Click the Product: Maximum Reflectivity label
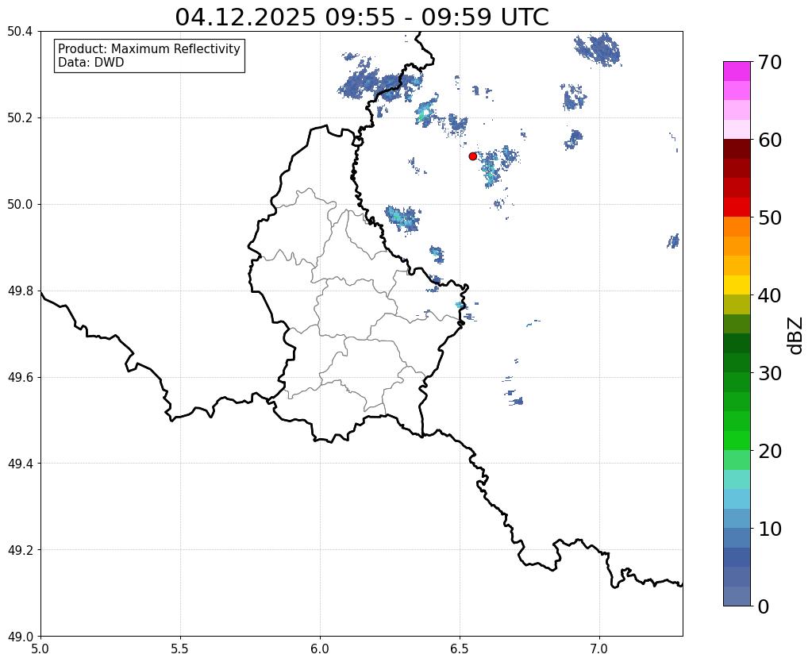The height and width of the screenshot is (662, 812). pyautogui.click(x=149, y=48)
